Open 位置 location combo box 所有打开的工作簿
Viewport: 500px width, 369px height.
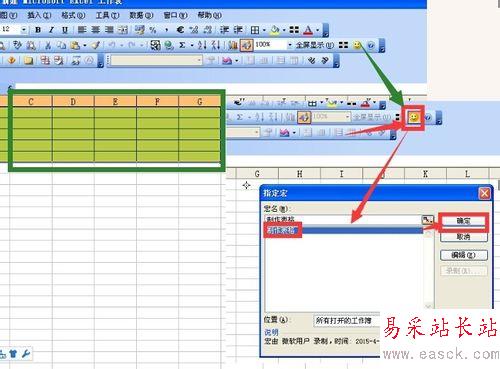pos(347,320)
